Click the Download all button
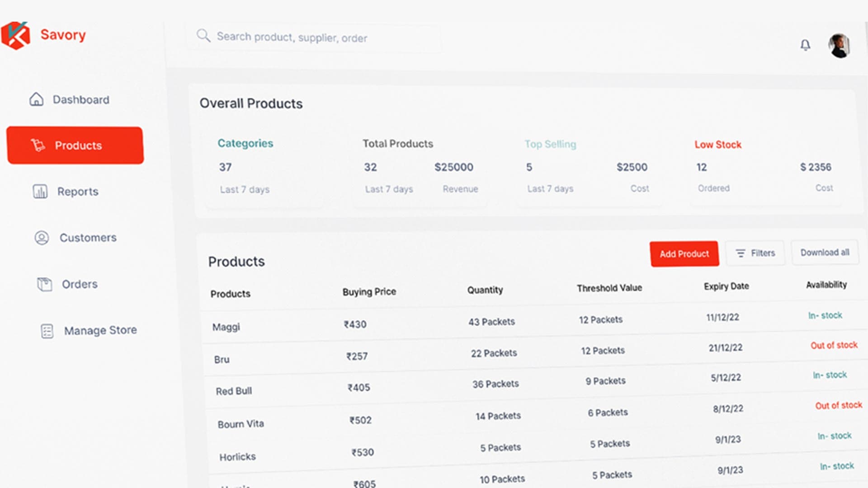This screenshot has width=868, height=488. click(x=825, y=252)
